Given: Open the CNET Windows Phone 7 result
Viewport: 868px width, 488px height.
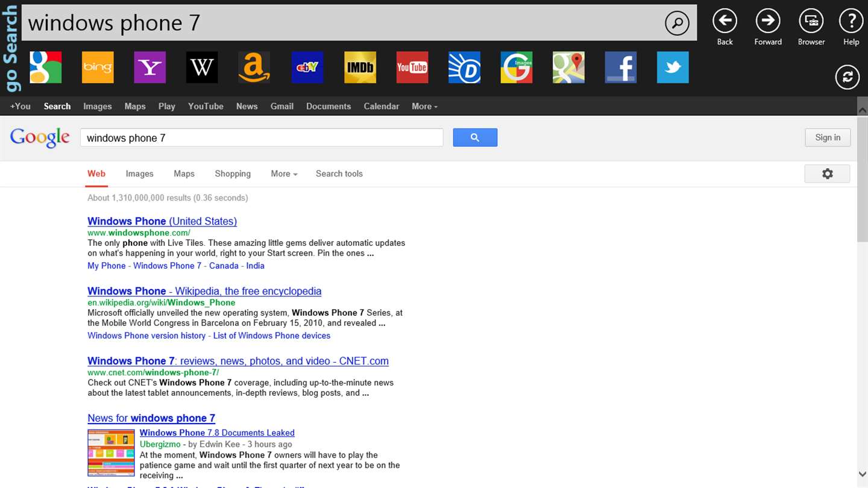Looking at the screenshot, I should point(238,361).
